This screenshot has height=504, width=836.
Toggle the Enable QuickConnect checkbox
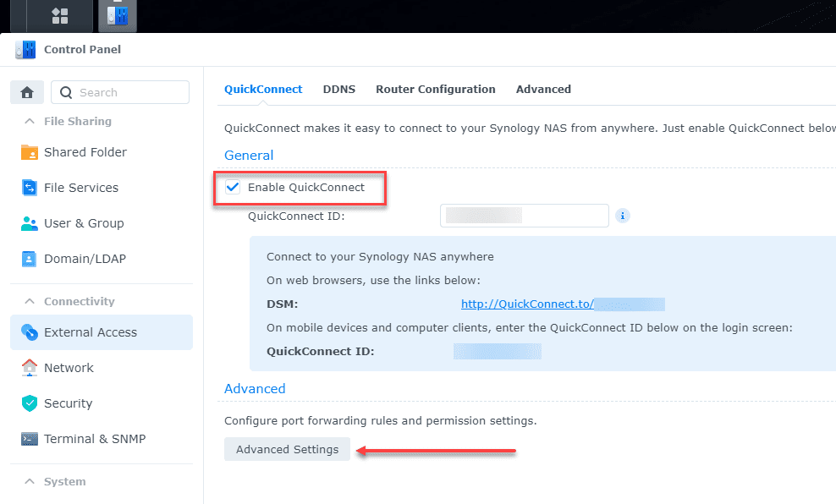pyautogui.click(x=233, y=187)
